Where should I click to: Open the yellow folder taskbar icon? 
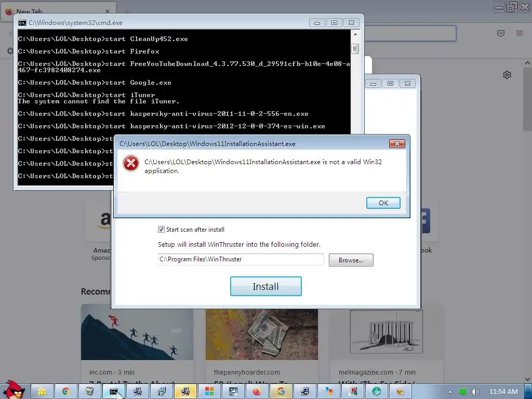click(x=42, y=392)
